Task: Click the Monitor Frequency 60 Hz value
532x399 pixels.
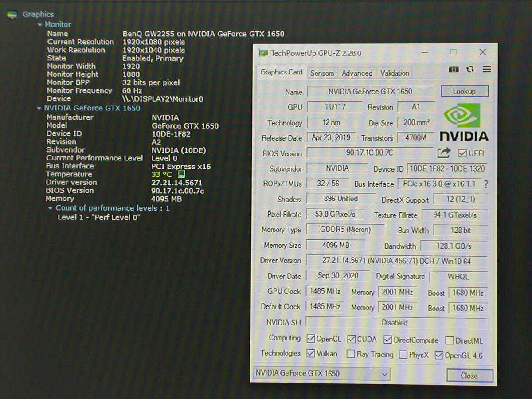Action: click(x=132, y=90)
